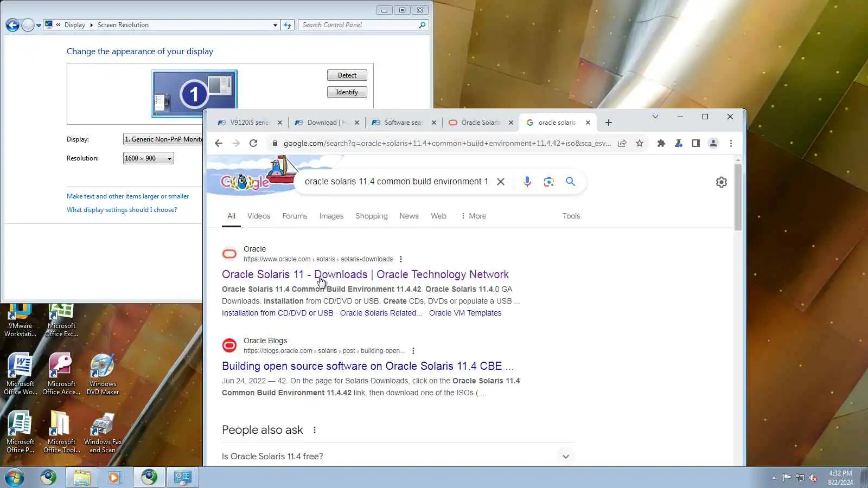
Task: Expand the Chrome tab search chevron
Action: pos(655,117)
